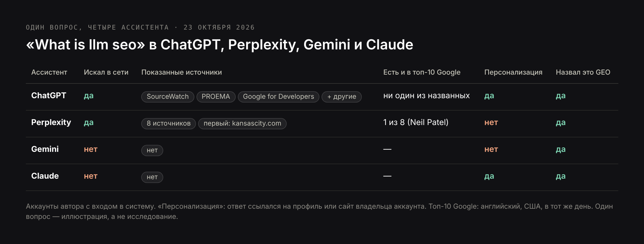Viewport: 644px width, 244px height.
Task: Click the 'нет' chip in Claude row
Action: (152, 177)
